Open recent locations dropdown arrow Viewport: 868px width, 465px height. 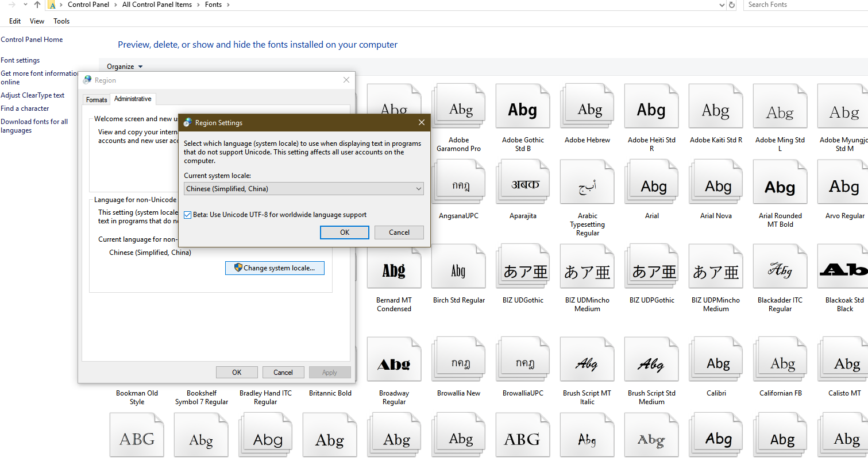click(x=25, y=5)
